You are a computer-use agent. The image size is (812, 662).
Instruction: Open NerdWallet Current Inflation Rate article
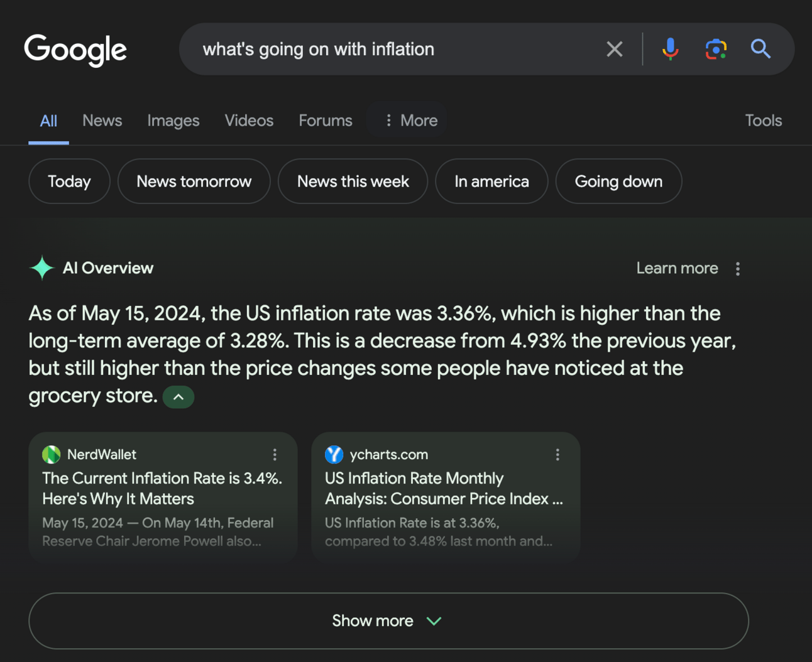coord(162,489)
